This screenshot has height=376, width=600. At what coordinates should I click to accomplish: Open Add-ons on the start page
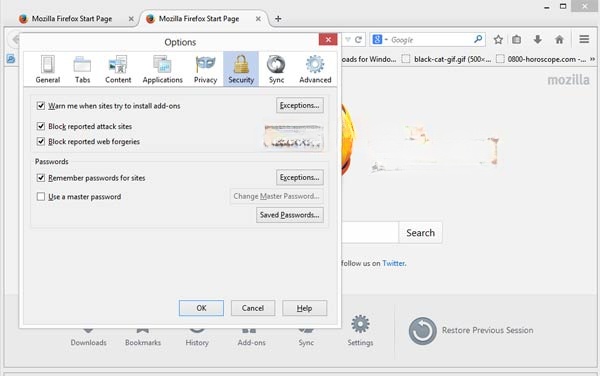coord(251,337)
